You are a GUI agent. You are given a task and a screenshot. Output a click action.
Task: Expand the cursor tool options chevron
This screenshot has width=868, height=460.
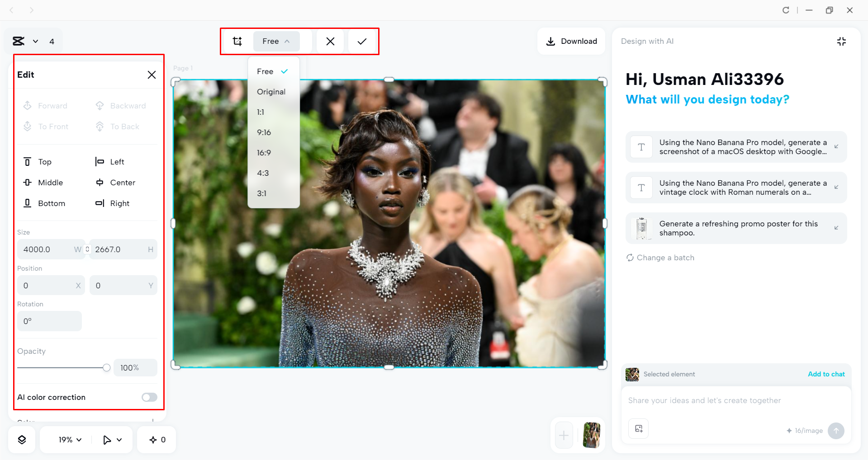click(119, 440)
